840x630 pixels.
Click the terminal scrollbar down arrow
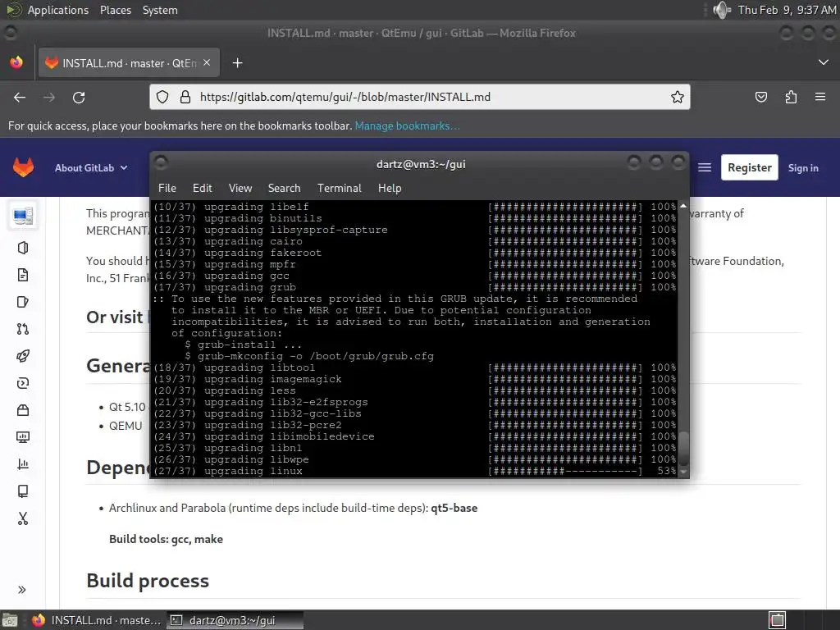(x=683, y=472)
